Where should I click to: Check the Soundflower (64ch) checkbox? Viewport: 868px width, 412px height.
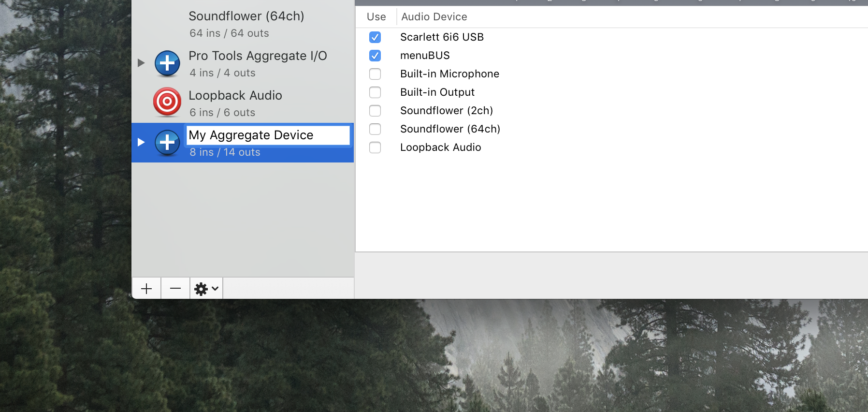coord(375,129)
